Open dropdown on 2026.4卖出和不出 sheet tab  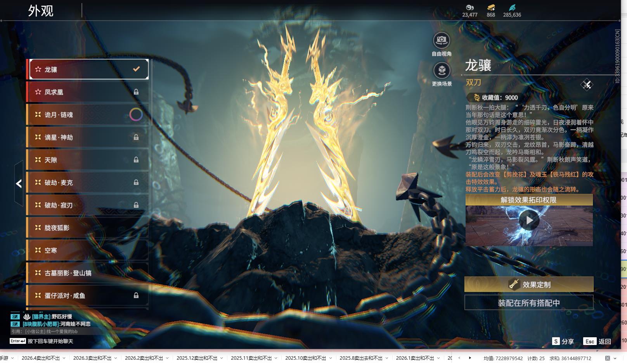tap(64, 358)
